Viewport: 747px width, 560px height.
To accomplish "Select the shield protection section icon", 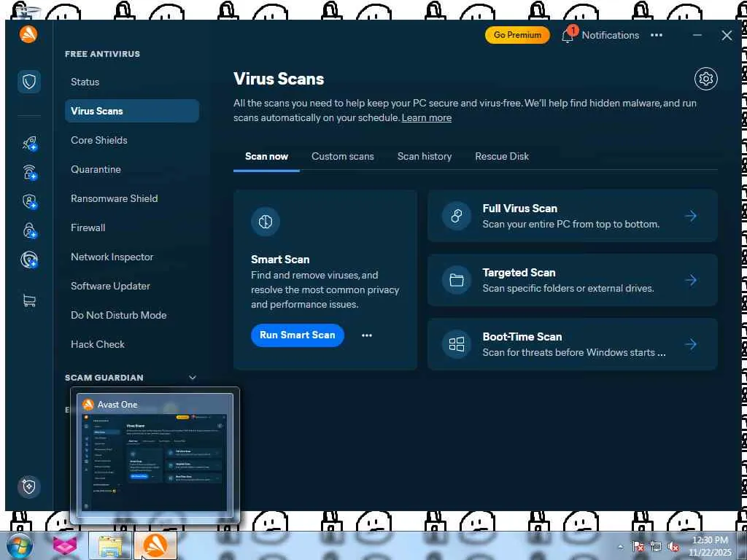I will pyautogui.click(x=29, y=82).
